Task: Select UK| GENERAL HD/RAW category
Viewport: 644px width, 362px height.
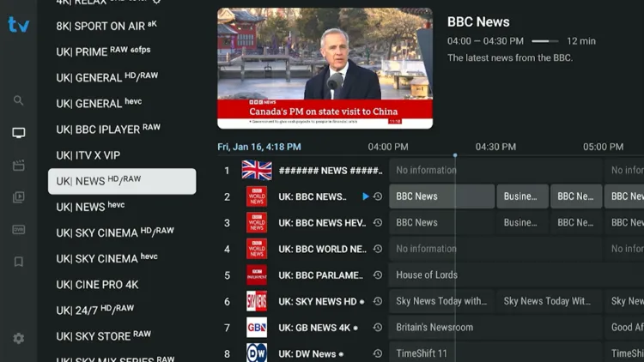Action: point(122,77)
